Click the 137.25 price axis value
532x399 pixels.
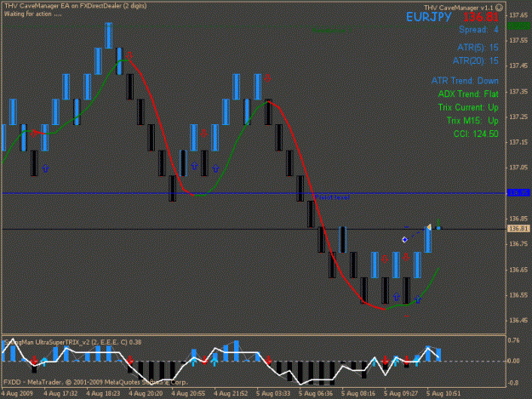[x=518, y=117]
